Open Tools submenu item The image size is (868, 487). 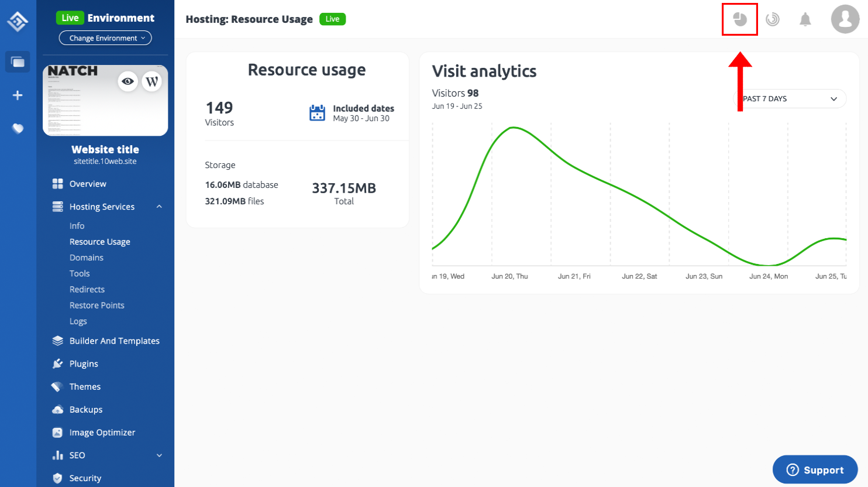(x=80, y=273)
